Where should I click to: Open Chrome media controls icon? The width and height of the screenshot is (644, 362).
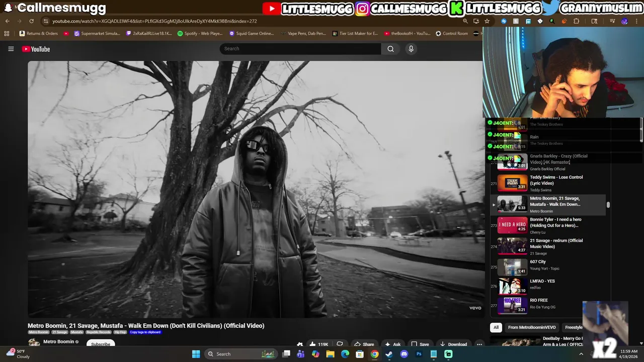point(612,21)
